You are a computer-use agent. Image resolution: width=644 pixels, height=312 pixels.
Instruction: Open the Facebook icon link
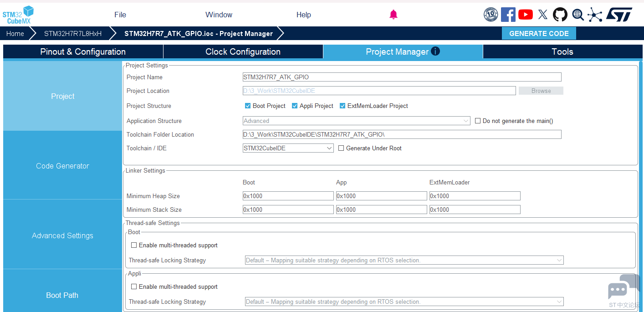click(x=508, y=15)
